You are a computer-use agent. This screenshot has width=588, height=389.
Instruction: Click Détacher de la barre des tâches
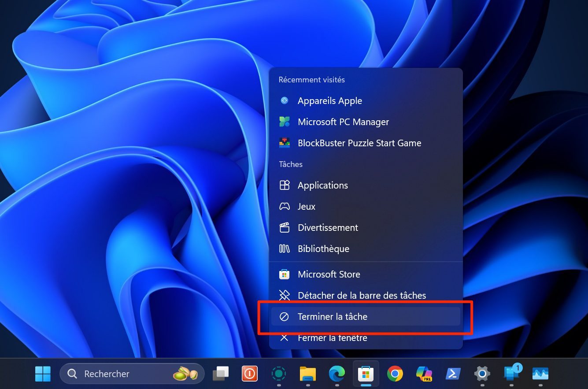click(366, 295)
